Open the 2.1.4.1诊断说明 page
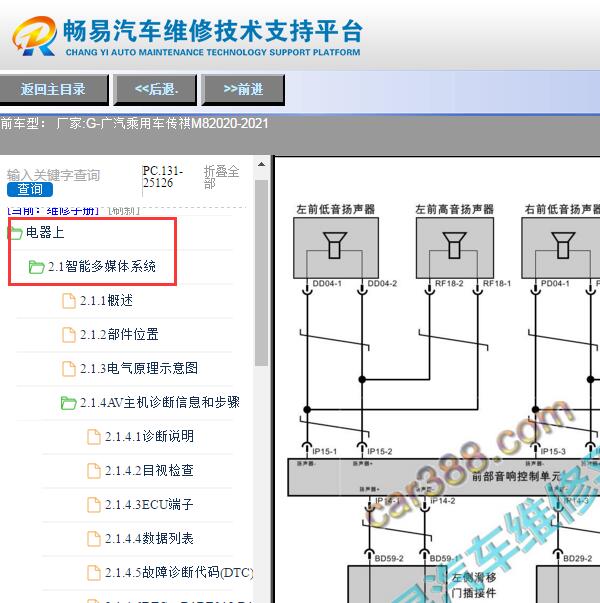Image resolution: width=600 pixels, height=603 pixels. 149,436
